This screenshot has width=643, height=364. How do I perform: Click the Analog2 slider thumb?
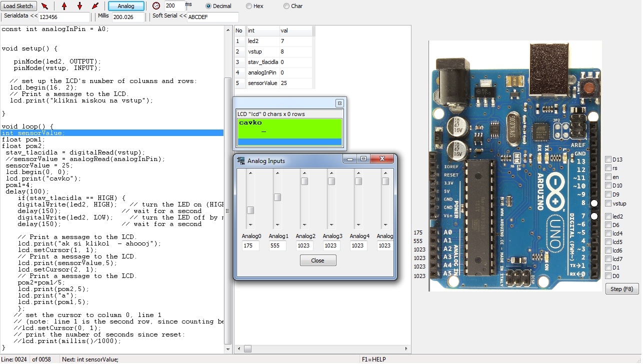click(304, 181)
